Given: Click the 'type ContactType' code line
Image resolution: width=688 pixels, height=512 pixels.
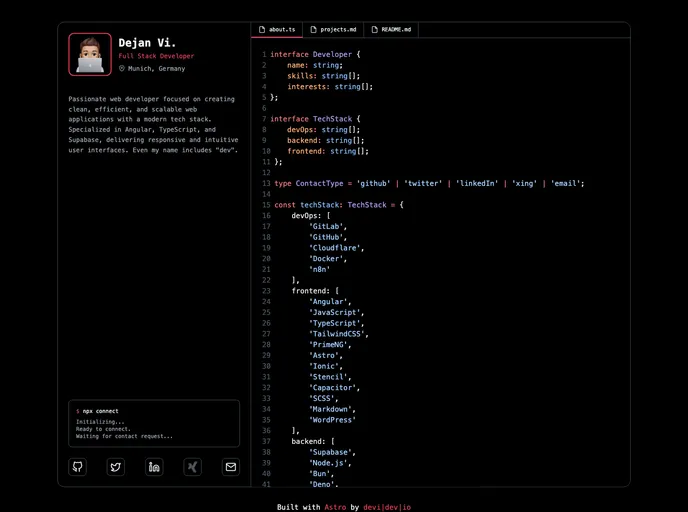Looking at the screenshot, I should click(x=429, y=183).
